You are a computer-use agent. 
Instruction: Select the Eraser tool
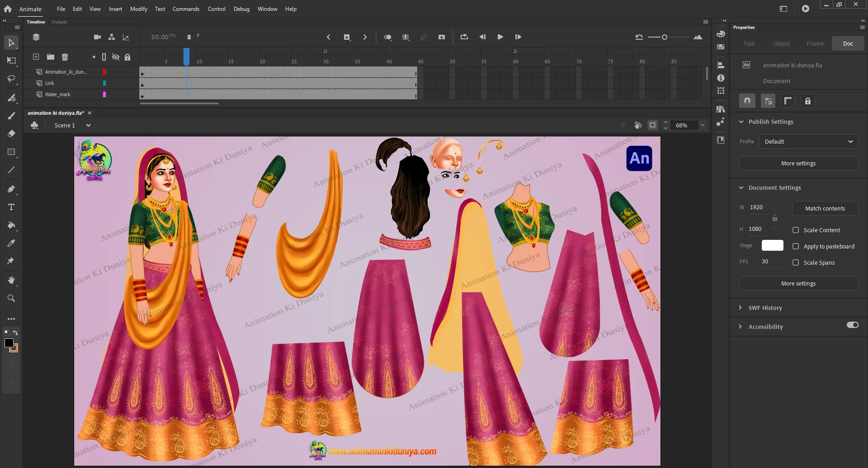[x=11, y=134]
